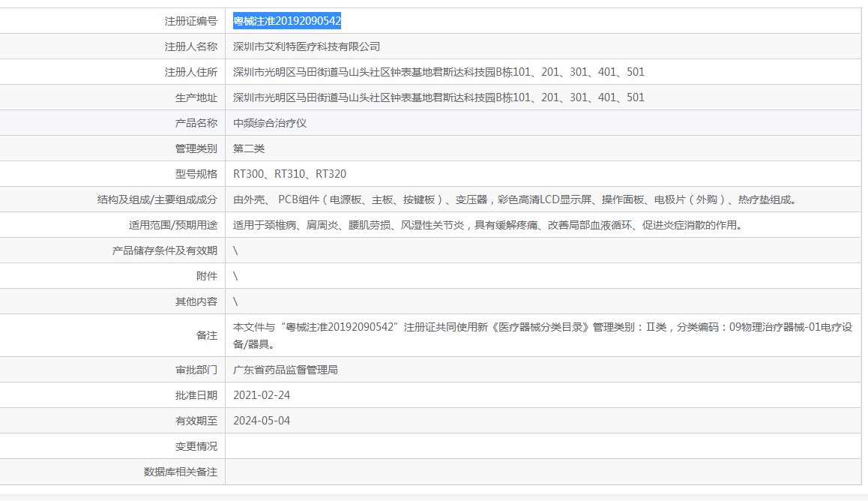Click the backslash value in 产品储存条件及有效期 row
The height and width of the screenshot is (501, 868).
click(235, 250)
